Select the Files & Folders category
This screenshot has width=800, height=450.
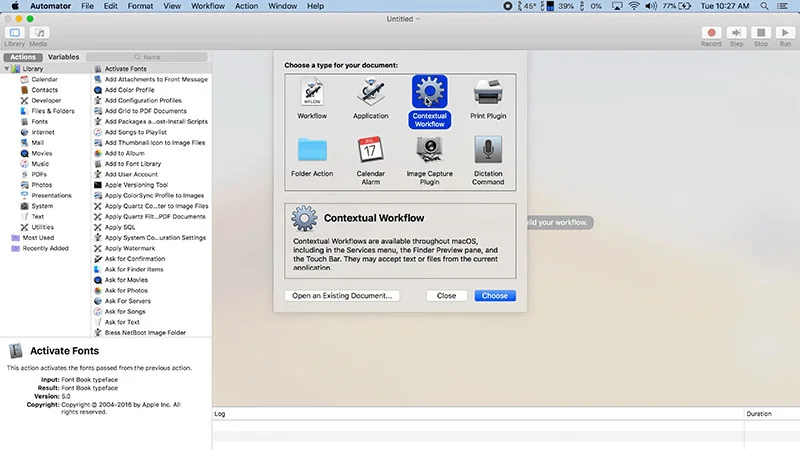(x=53, y=111)
